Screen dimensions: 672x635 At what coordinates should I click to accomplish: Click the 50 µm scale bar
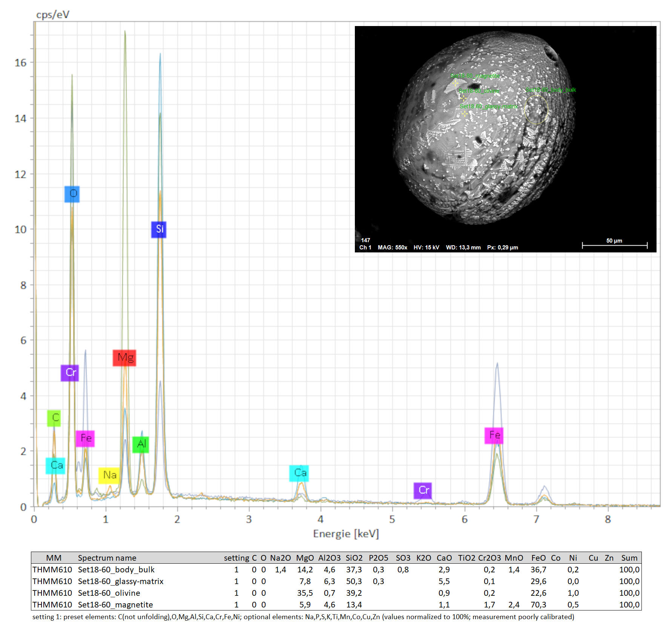[614, 244]
